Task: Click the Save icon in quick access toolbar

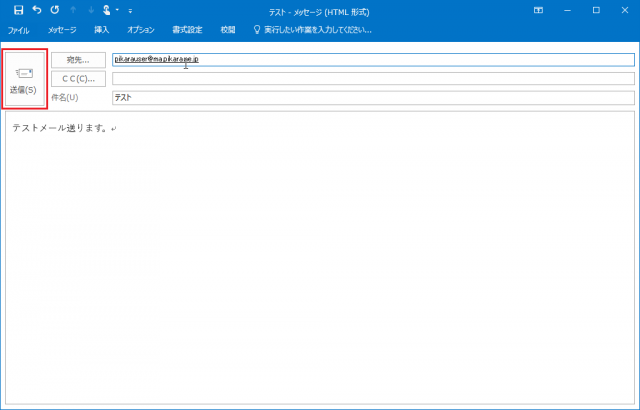Action: point(18,10)
